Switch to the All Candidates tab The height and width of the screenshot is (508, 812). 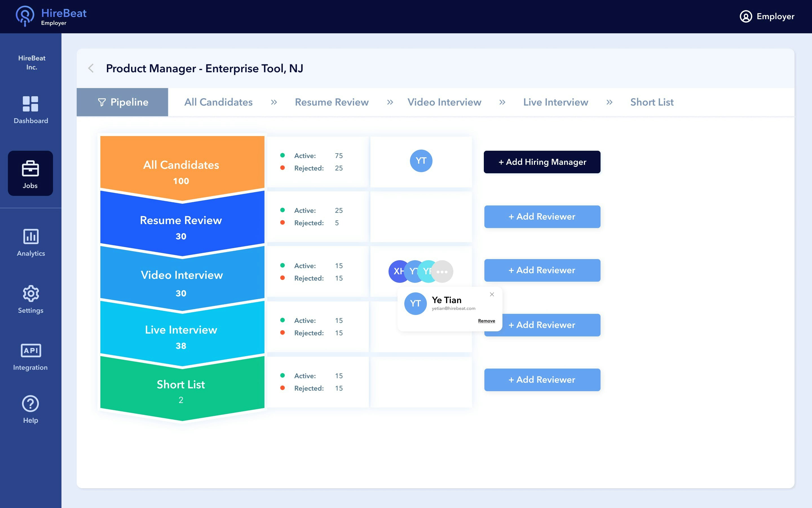coord(219,102)
